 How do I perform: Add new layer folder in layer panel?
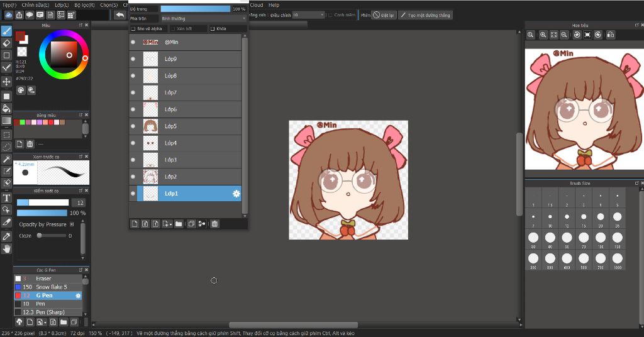[x=179, y=224]
